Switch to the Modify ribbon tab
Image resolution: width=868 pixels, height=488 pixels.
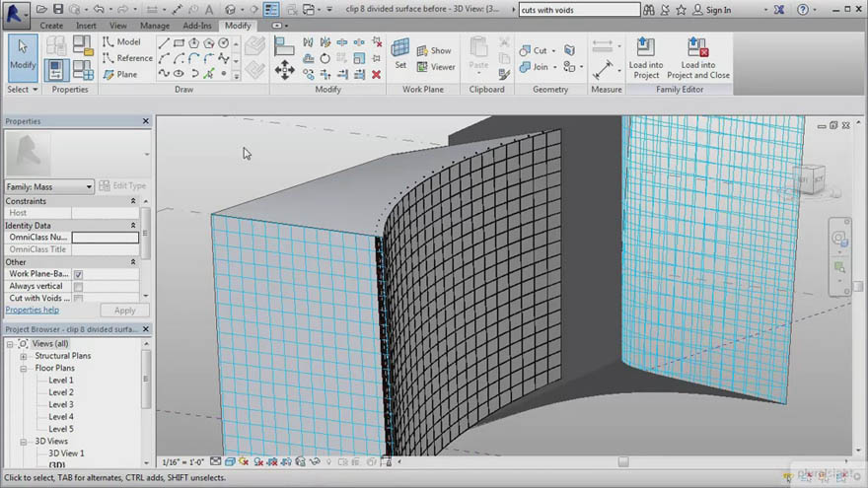[238, 26]
